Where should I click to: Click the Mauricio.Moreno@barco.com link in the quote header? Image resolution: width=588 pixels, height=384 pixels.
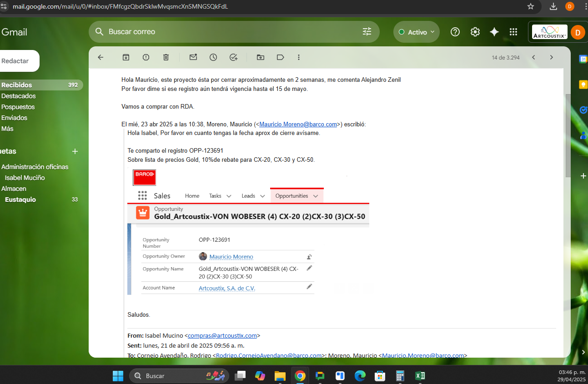pos(298,124)
